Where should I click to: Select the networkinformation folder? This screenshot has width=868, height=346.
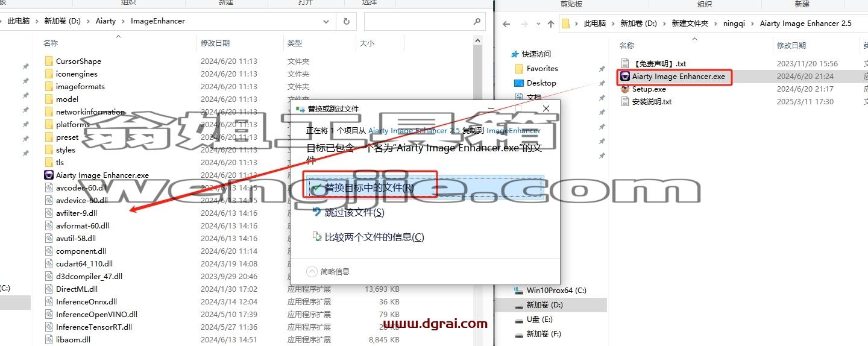coord(90,112)
